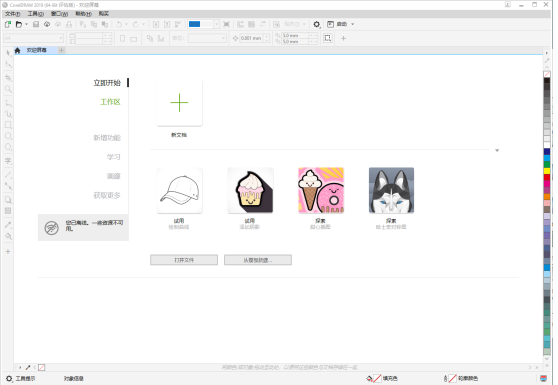558x385 pixels.
Task: Click the Print icon in toolbar
Action: click(x=69, y=24)
